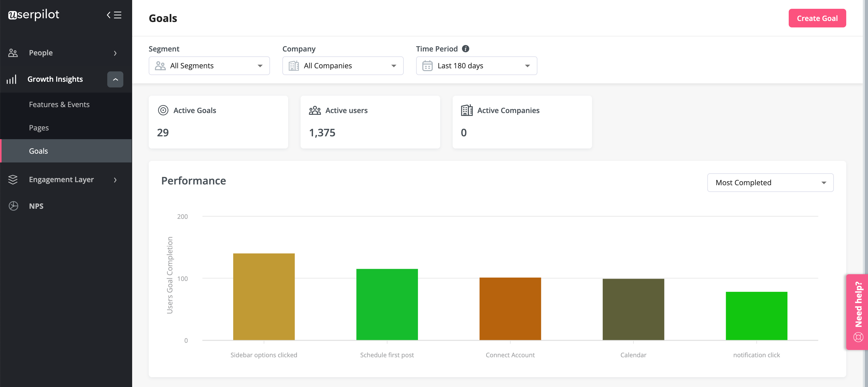Open the Company dropdown filter
The image size is (868, 387).
point(342,65)
